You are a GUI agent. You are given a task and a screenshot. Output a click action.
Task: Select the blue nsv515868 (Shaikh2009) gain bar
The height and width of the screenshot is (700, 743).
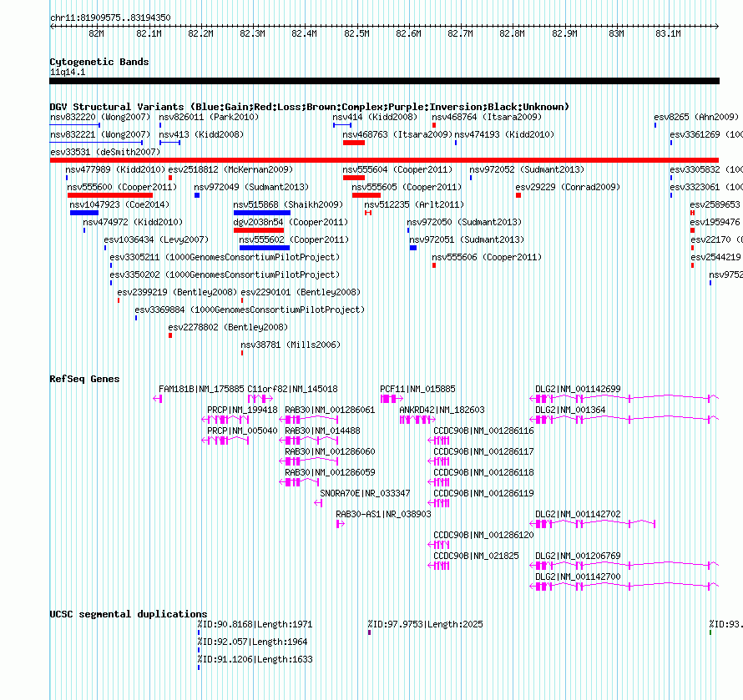coord(261,213)
